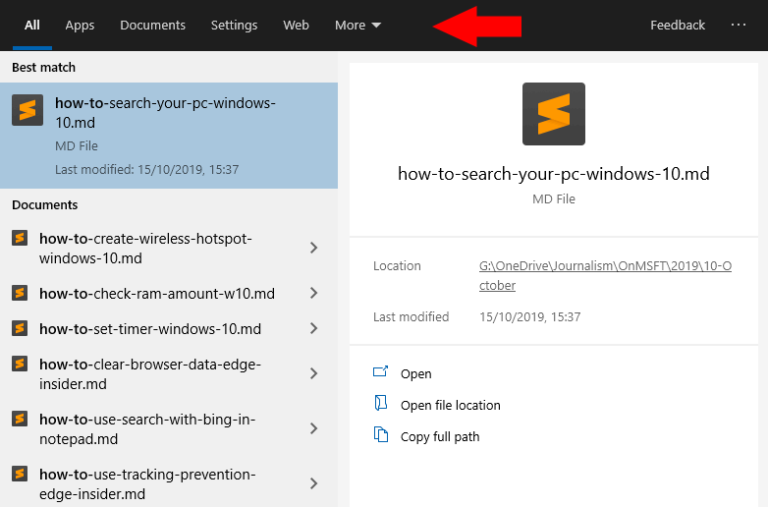Expand arrow for how-to-clear-browser-data result
The width and height of the screenshot is (768, 507).
point(313,374)
